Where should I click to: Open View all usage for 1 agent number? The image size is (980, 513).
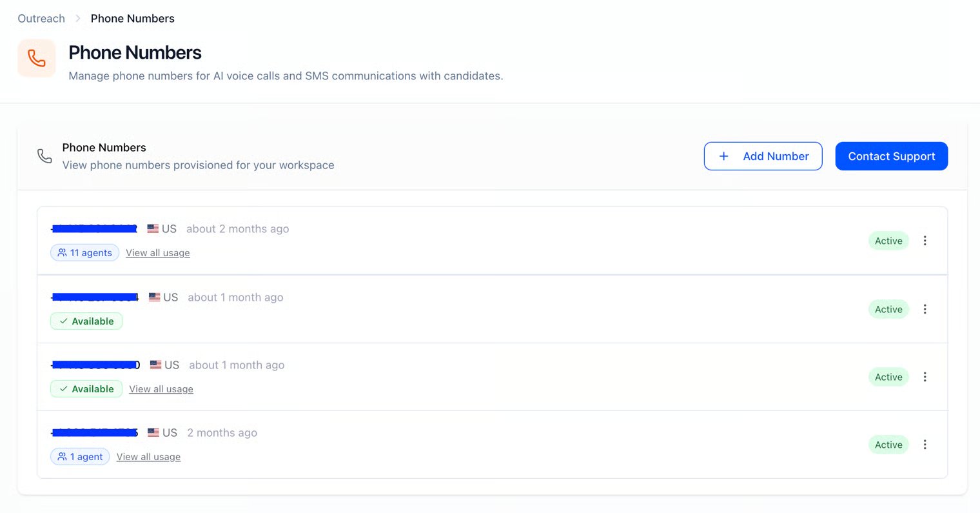point(148,457)
